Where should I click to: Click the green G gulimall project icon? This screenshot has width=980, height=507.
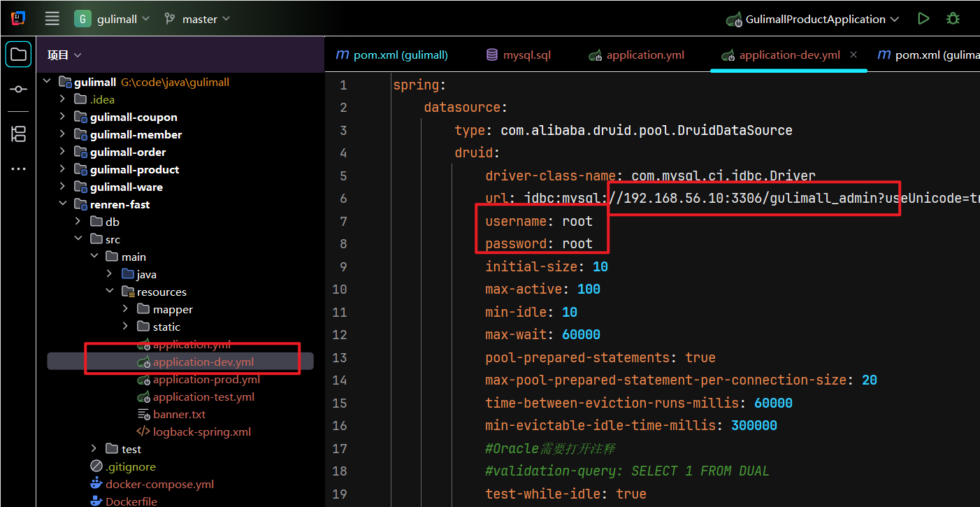[x=82, y=19]
